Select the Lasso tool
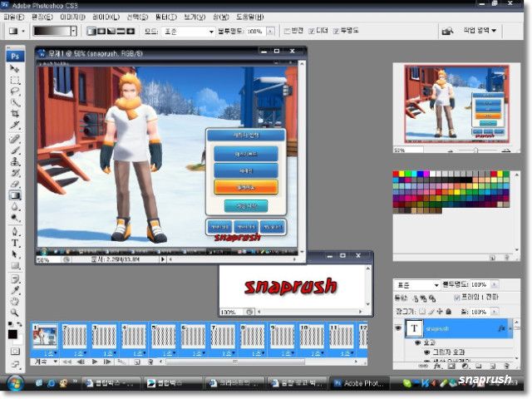Viewport: 532px width, 399px height. [x=15, y=91]
